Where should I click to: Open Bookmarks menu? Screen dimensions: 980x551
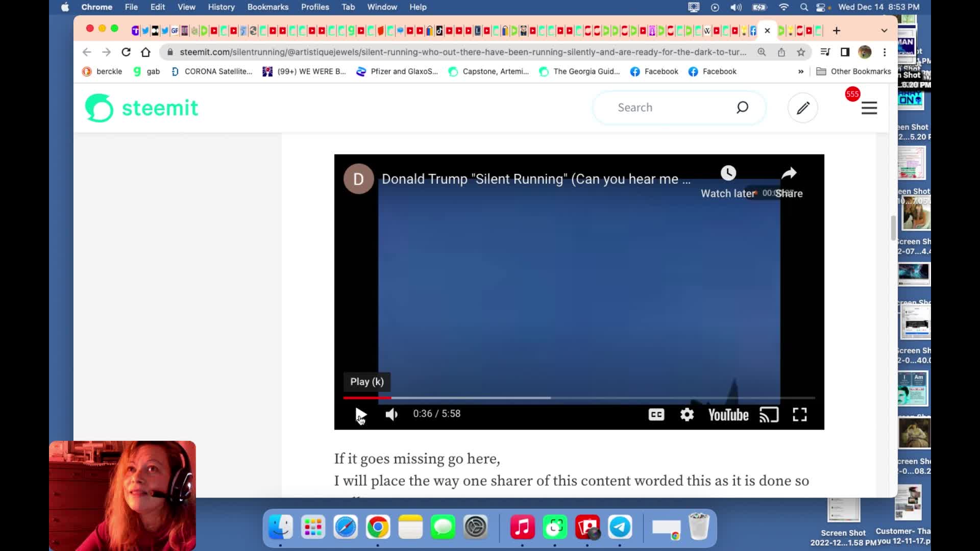coord(268,7)
